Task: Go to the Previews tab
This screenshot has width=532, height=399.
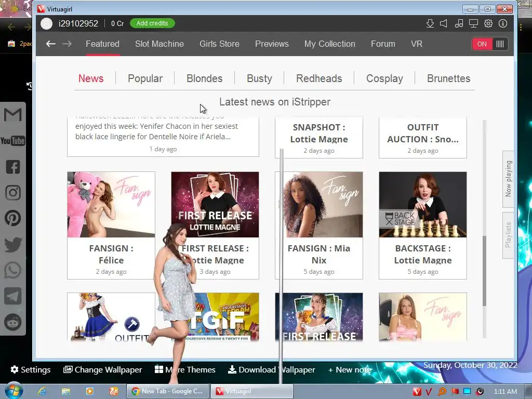Action: point(272,44)
